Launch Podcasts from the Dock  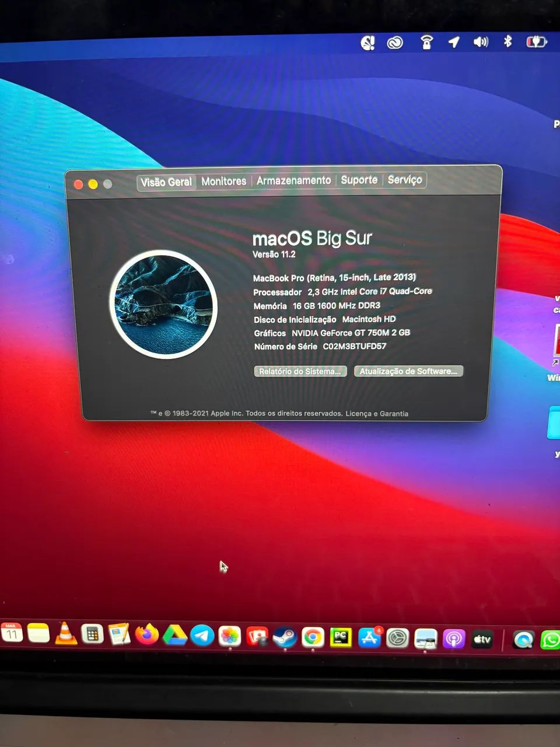tap(454, 639)
